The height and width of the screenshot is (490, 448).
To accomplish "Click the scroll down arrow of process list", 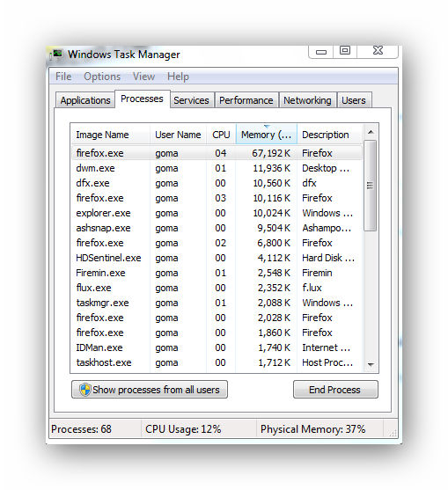I will pyautogui.click(x=371, y=364).
